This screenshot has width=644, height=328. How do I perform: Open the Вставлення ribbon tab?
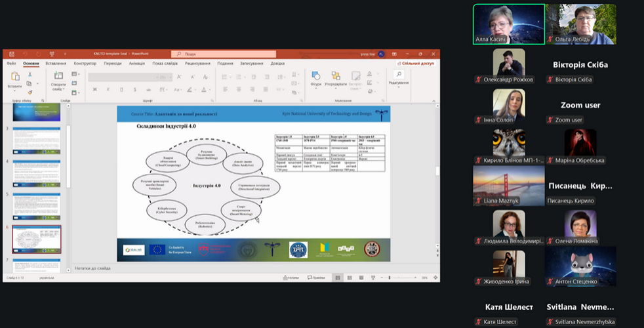tap(56, 64)
